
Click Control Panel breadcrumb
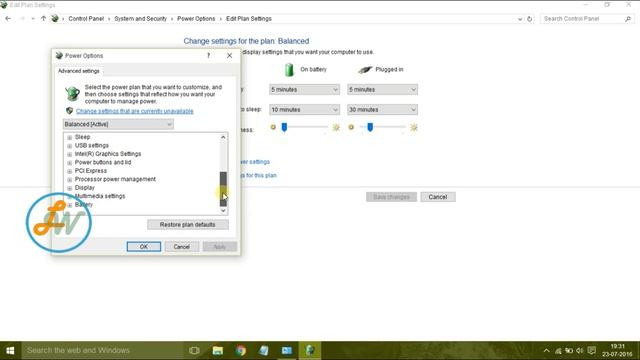pyautogui.click(x=86, y=19)
